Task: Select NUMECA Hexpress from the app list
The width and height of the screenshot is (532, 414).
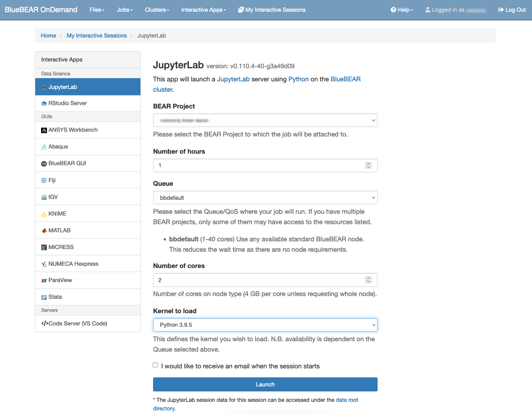Action: pyautogui.click(x=88, y=263)
